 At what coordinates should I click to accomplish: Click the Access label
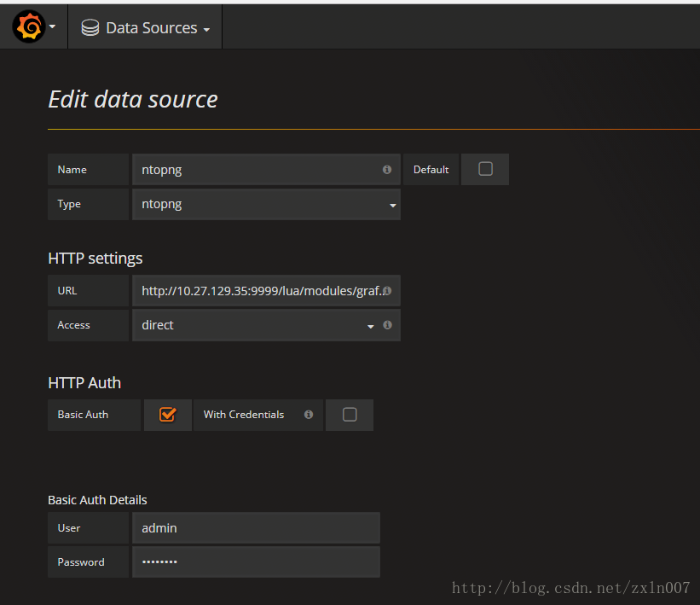(73, 325)
